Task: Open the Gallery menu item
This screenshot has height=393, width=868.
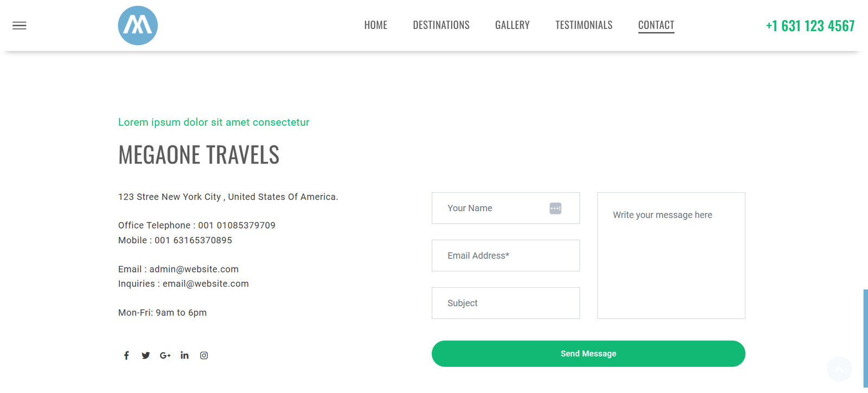Action: point(512,25)
